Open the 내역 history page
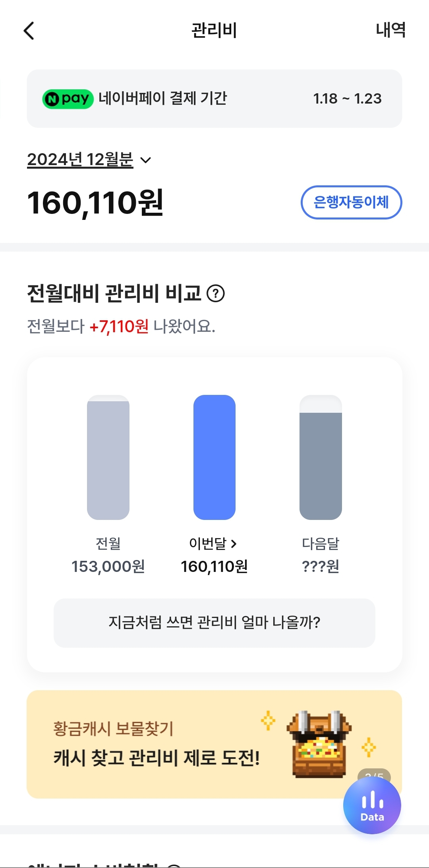The height and width of the screenshot is (868, 429). click(x=390, y=30)
